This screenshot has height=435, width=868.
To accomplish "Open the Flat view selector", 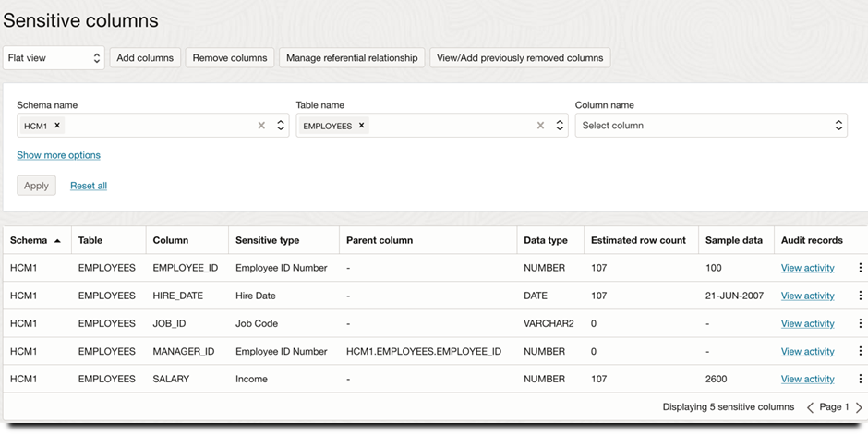I will 54,58.
